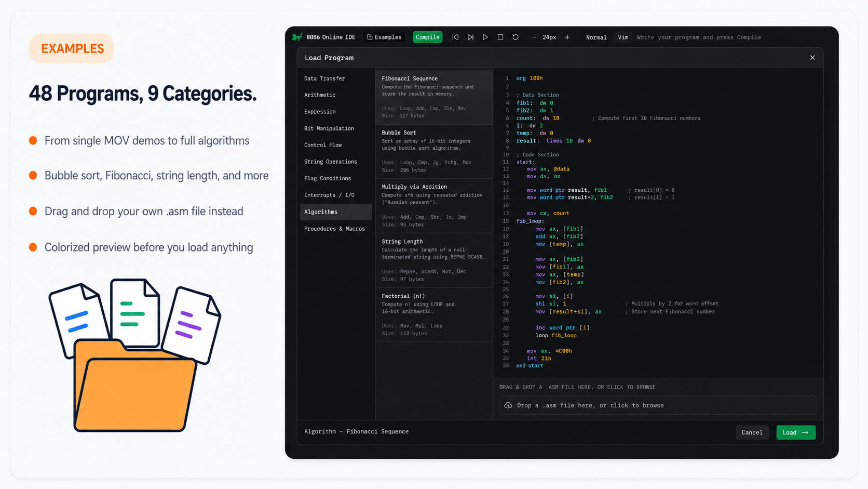
Task: Click the step back playback icon
Action: [x=455, y=37]
